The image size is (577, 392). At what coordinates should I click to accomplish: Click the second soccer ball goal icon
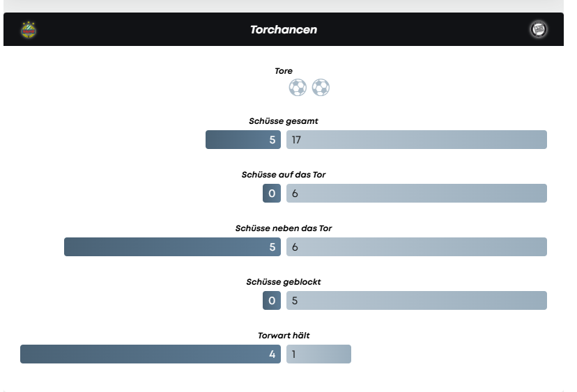321,88
